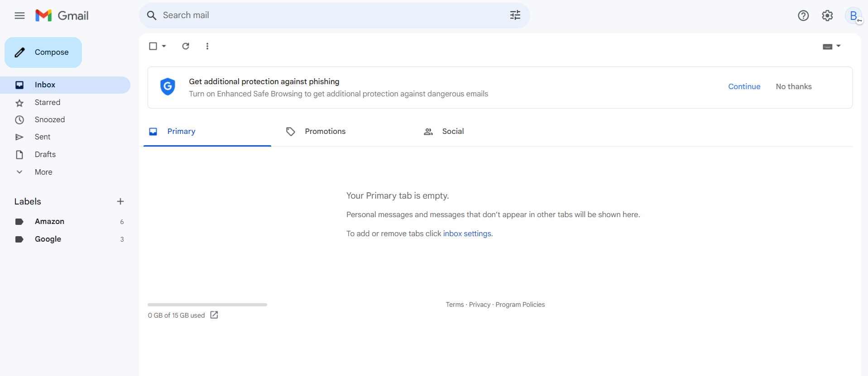Image resolution: width=868 pixels, height=376 pixels.
Task: Open the Privacy link
Action: tap(480, 305)
